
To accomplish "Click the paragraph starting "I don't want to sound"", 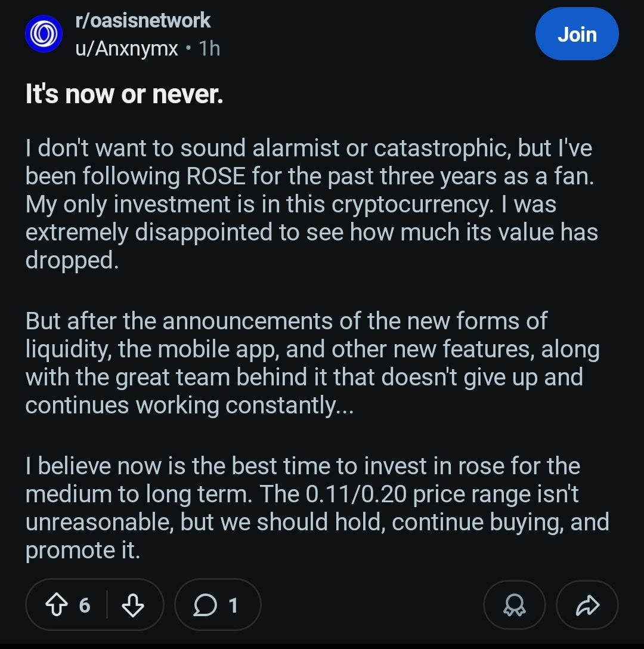I will click(x=310, y=205).
